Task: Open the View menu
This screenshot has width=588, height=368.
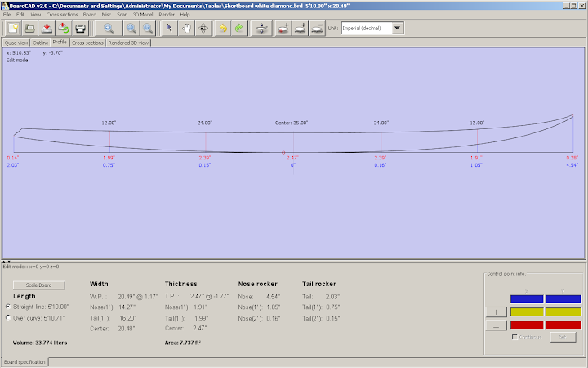Action: [x=36, y=15]
